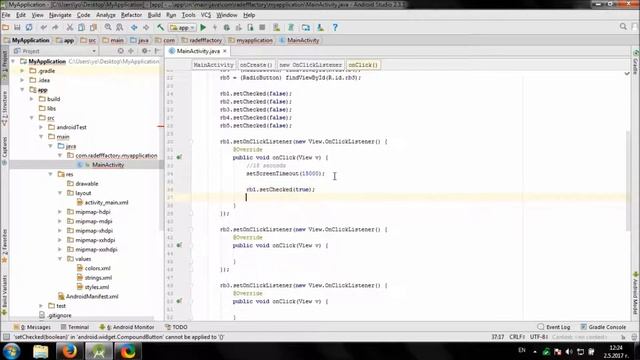Open the Windows Start button
Screen dimensions: 640x360
pyautogui.click(x=11, y=351)
